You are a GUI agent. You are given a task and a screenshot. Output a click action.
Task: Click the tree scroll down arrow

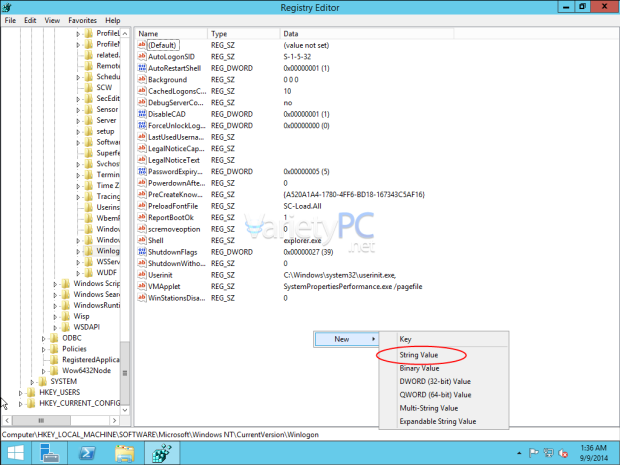(125, 410)
